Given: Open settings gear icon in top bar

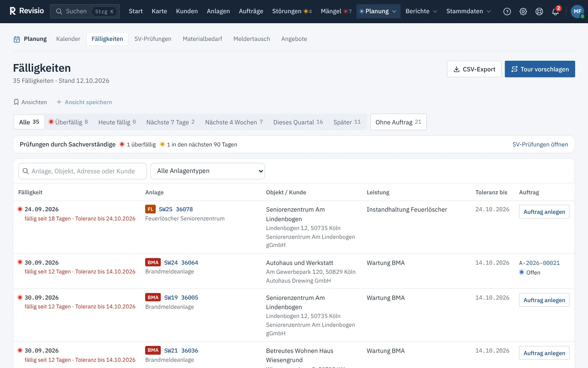Looking at the screenshot, I should tap(523, 11).
